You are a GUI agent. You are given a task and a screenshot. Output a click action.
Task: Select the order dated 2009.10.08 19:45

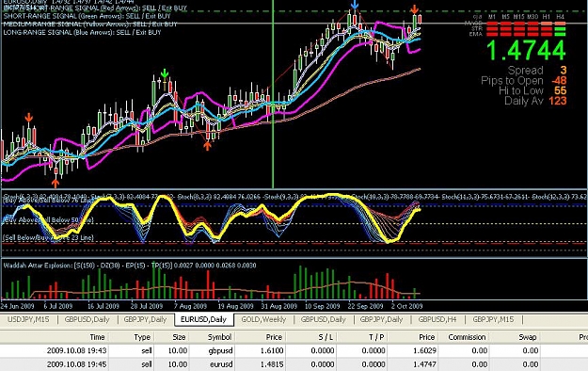pos(294,364)
